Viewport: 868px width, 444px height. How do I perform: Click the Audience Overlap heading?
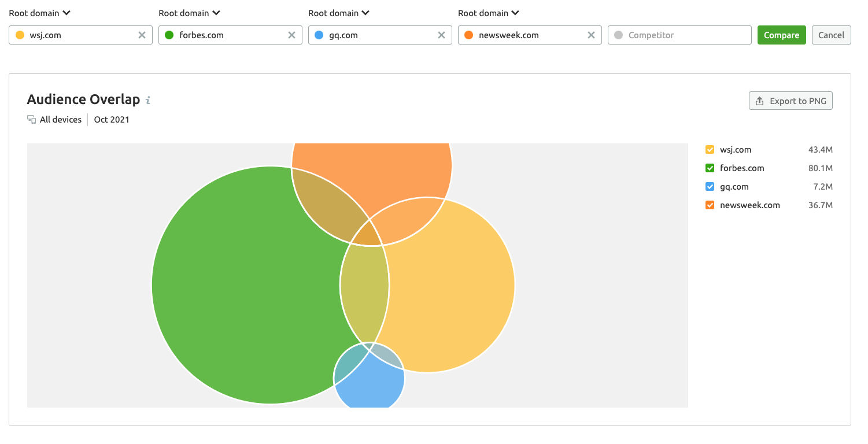tap(83, 99)
